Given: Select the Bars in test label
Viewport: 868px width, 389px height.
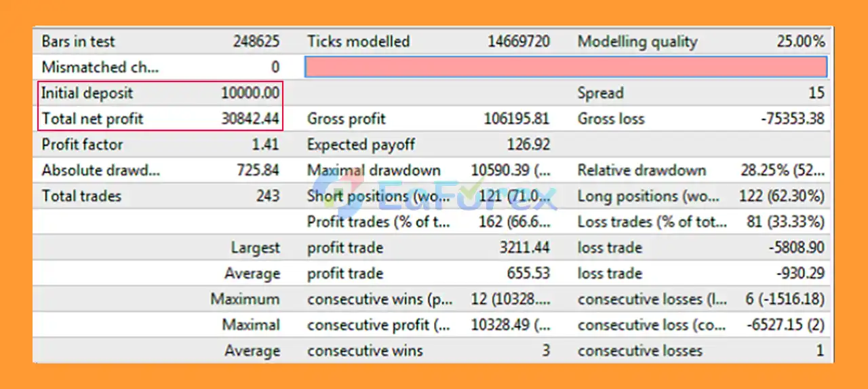Looking at the screenshot, I should (78, 41).
